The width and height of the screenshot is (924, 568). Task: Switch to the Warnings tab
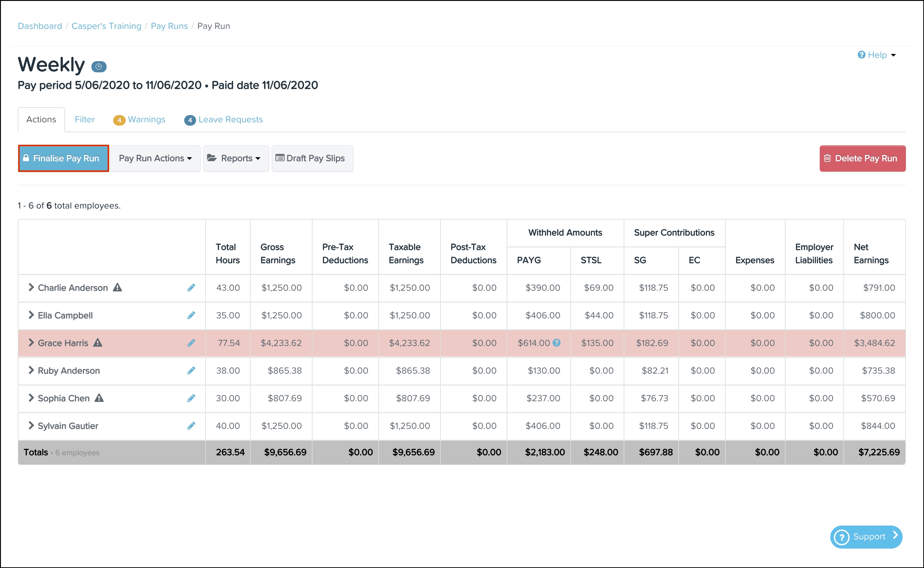139,119
